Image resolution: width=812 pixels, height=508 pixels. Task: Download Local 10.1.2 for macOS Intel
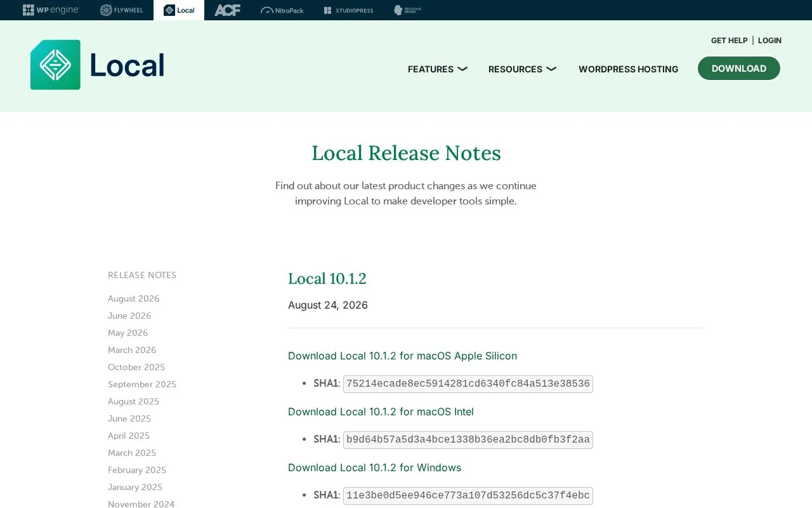click(381, 411)
